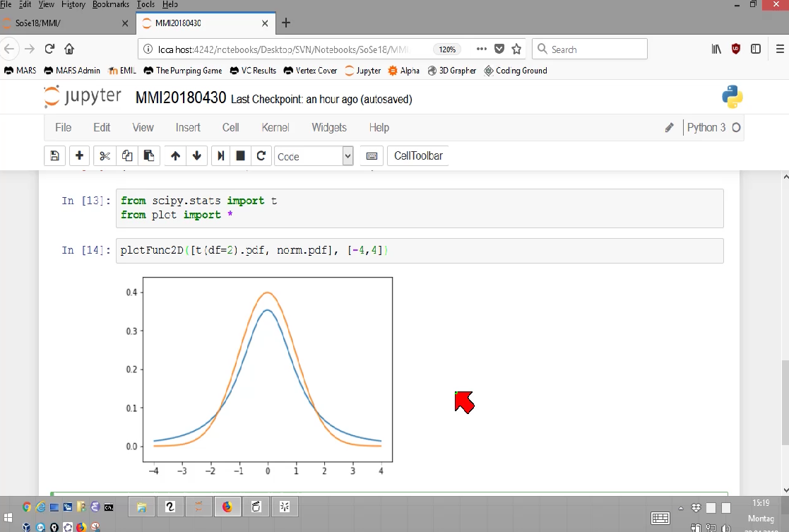Interrupt the kernel using the stop icon

click(241, 156)
